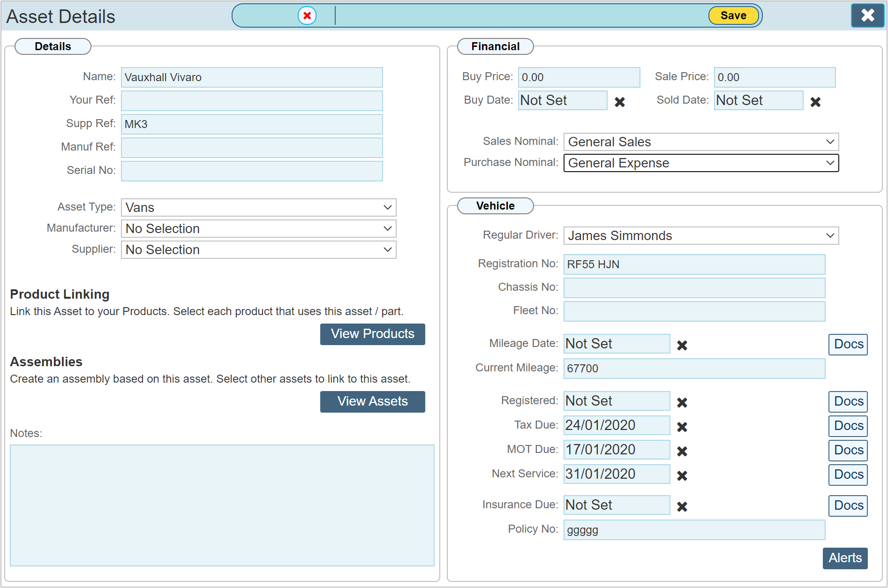Open Docs for Next Service
This screenshot has height=588, width=888.
click(x=848, y=475)
